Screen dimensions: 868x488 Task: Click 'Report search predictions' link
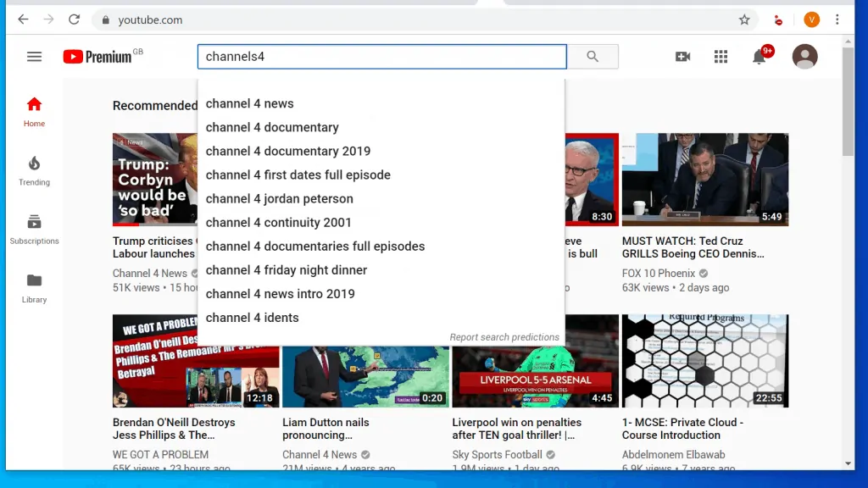pos(504,337)
